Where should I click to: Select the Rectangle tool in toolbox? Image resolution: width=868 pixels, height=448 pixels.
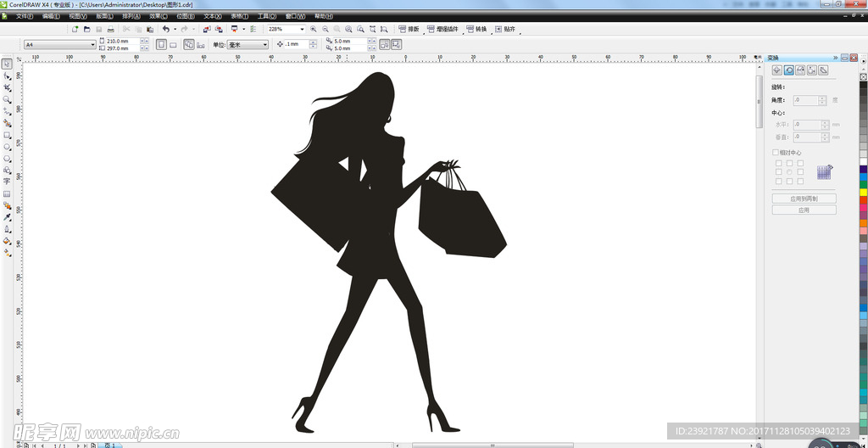tap(7, 135)
